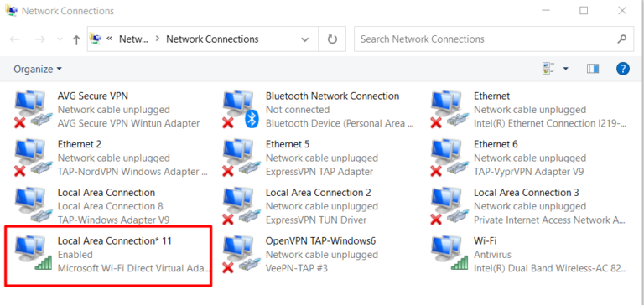Click the double chevron in address bar

[x=110, y=39]
